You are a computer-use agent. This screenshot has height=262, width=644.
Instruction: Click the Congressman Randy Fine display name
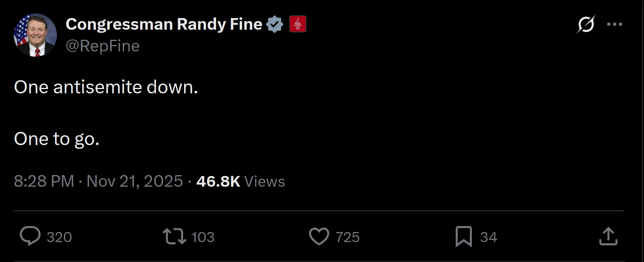pos(164,24)
